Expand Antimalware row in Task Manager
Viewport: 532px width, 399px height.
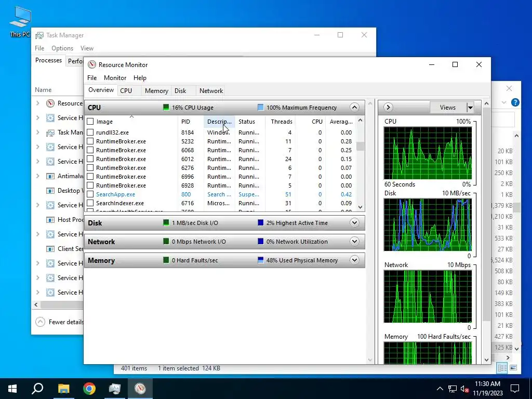pos(38,176)
